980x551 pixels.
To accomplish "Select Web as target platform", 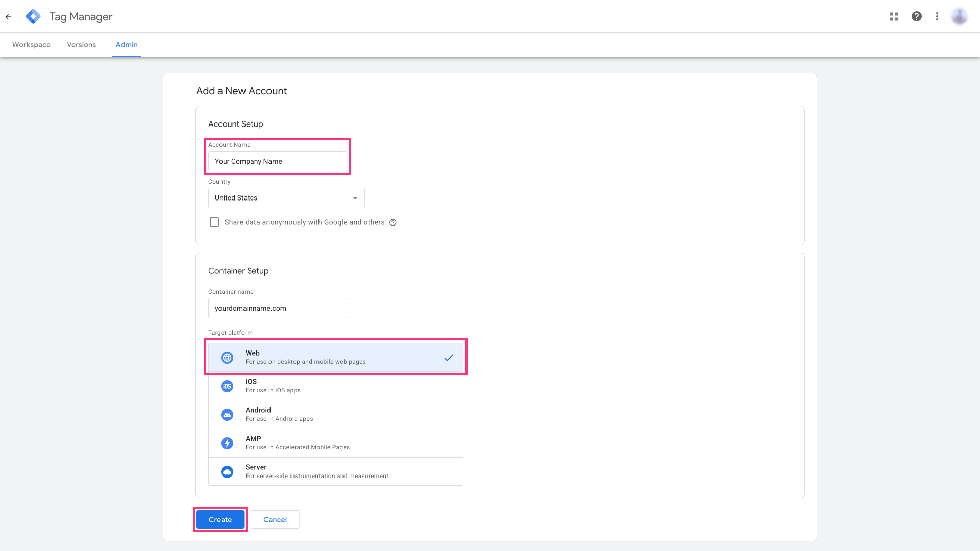I will 335,357.
